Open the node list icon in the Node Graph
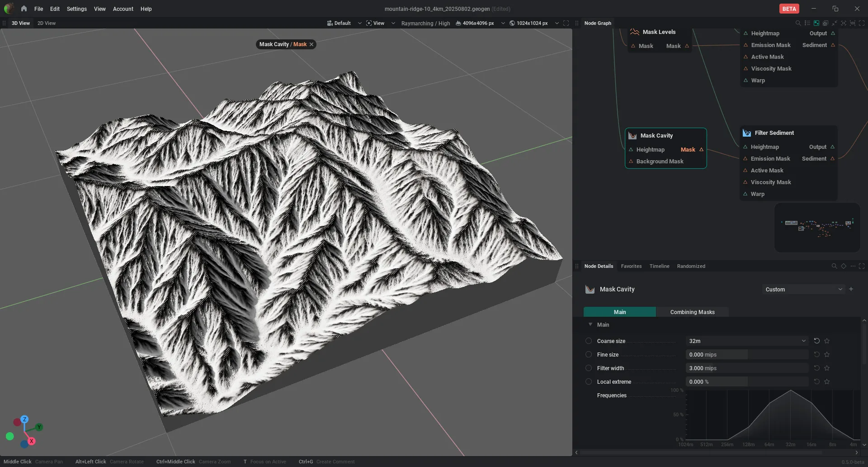The image size is (868, 467). click(807, 23)
